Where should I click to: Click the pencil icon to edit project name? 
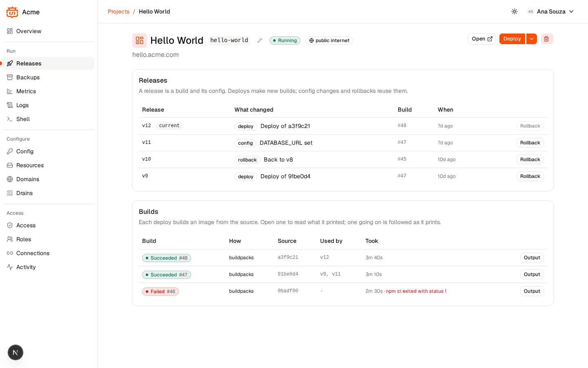pos(260,40)
